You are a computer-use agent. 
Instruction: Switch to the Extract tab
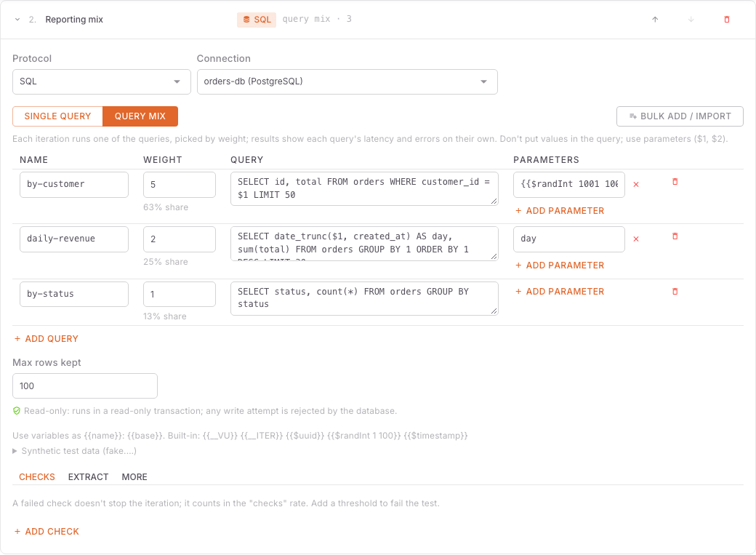click(x=88, y=477)
